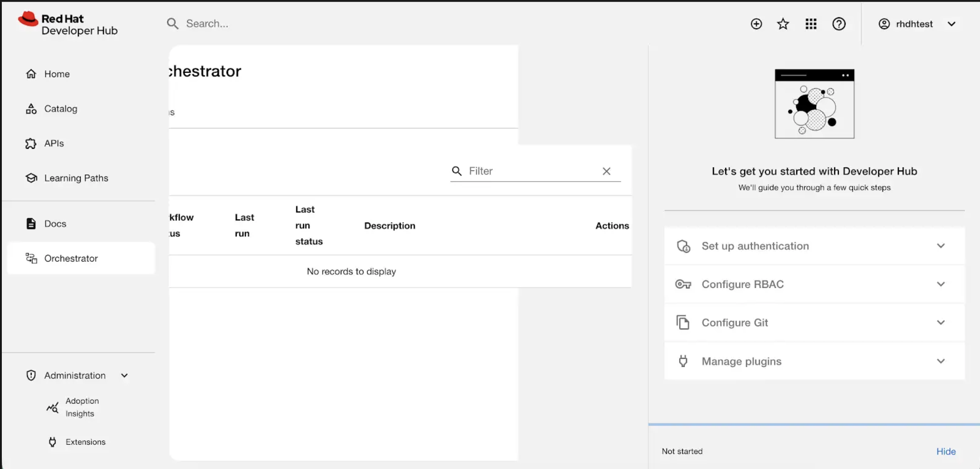980x469 pixels.
Task: Select Docs in the navigation menu
Action: pyautogui.click(x=55, y=224)
